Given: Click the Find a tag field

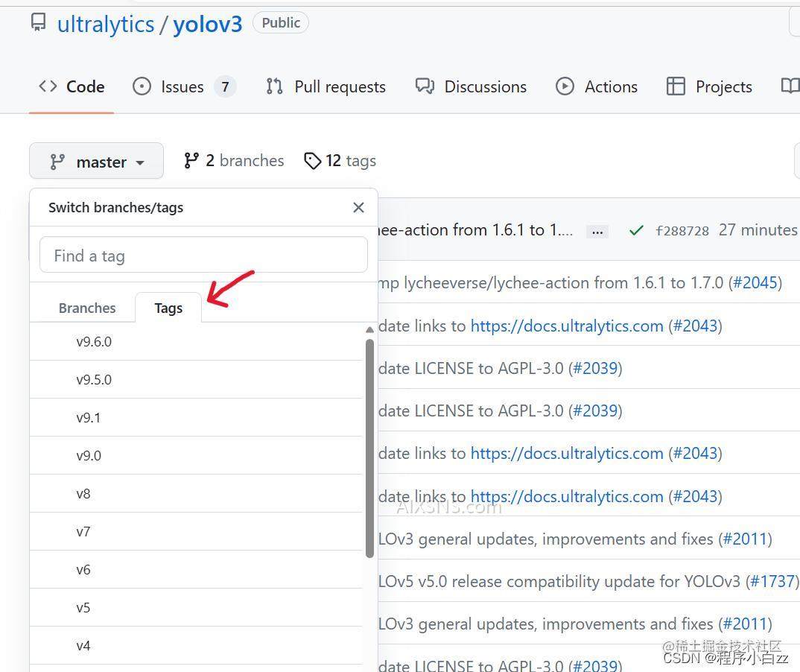Looking at the screenshot, I should pyautogui.click(x=203, y=256).
